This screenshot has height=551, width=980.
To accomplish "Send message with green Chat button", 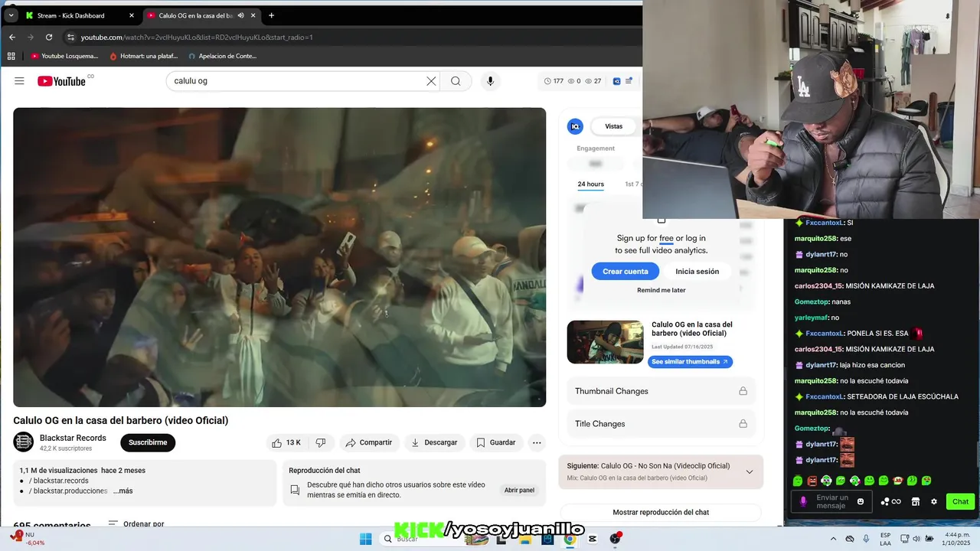I will click(x=960, y=502).
